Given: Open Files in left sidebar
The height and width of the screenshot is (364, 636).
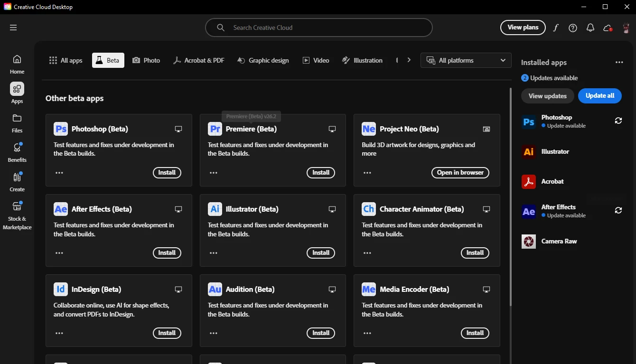Looking at the screenshot, I should [17, 123].
